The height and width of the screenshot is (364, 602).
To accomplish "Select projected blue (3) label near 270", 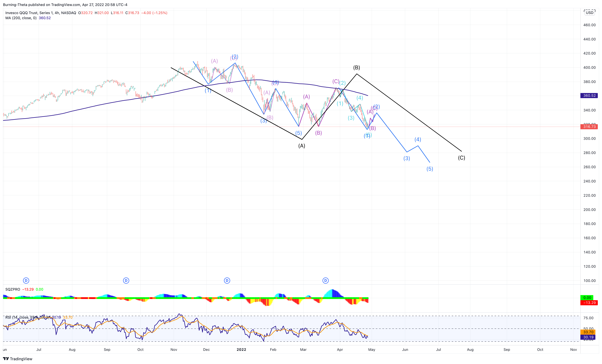I will [x=407, y=158].
